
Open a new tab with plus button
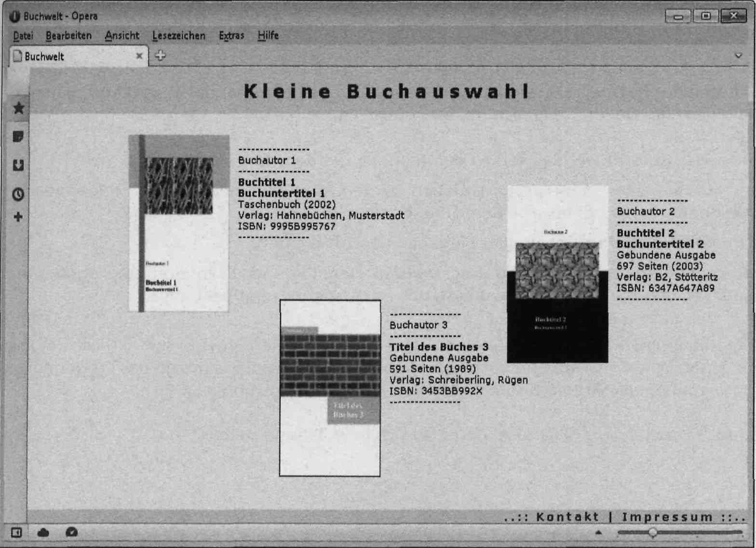[160, 56]
